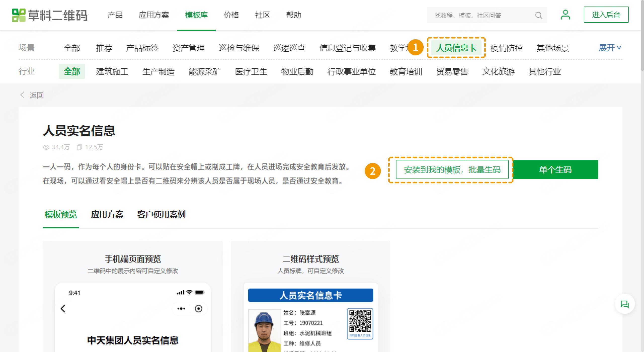This screenshot has width=644, height=352.
Task: Click the eye icon showing 34.4万 views
Action: pos(46,147)
